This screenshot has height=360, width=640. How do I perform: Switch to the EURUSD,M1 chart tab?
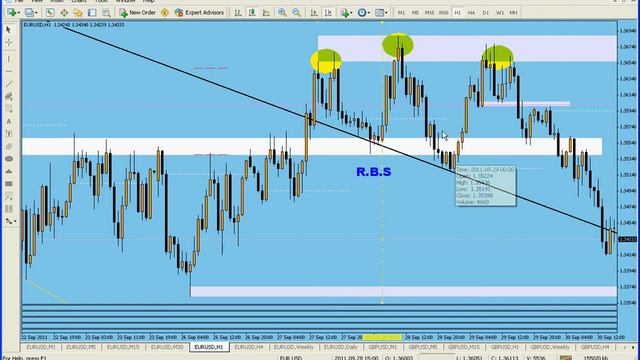point(41,347)
